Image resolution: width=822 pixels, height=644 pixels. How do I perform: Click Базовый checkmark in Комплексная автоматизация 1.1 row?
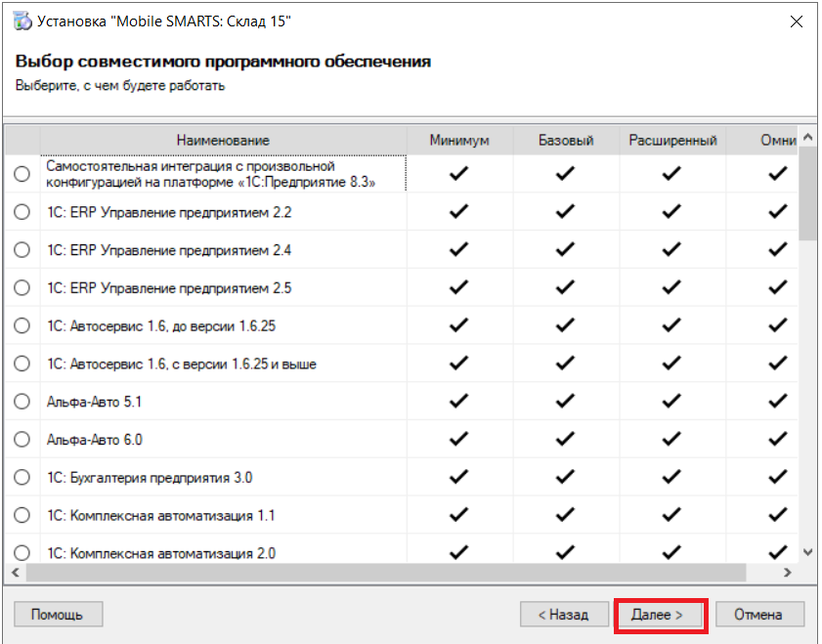click(565, 515)
